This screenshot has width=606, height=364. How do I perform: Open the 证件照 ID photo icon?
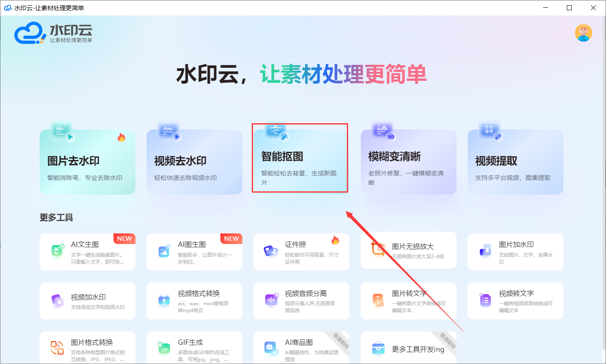271,251
